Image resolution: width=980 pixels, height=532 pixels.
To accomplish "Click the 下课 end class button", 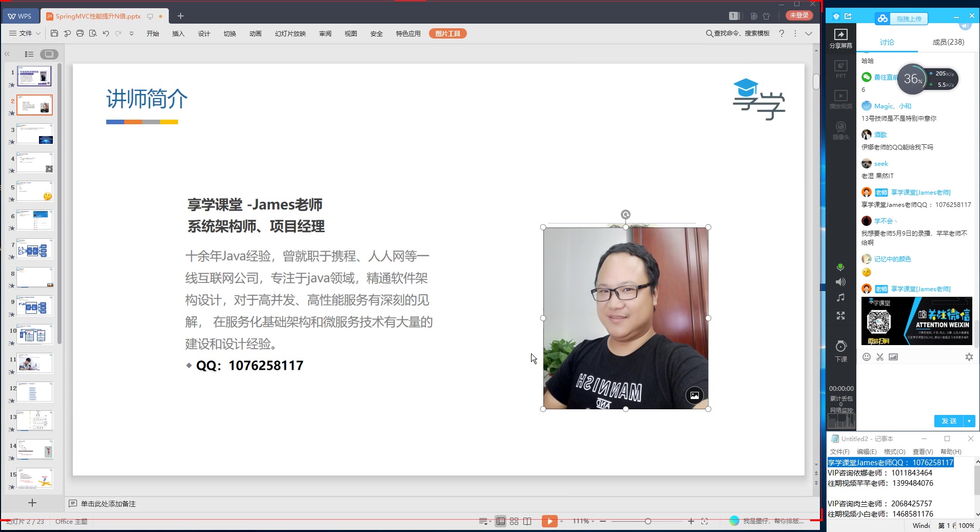I will click(841, 351).
